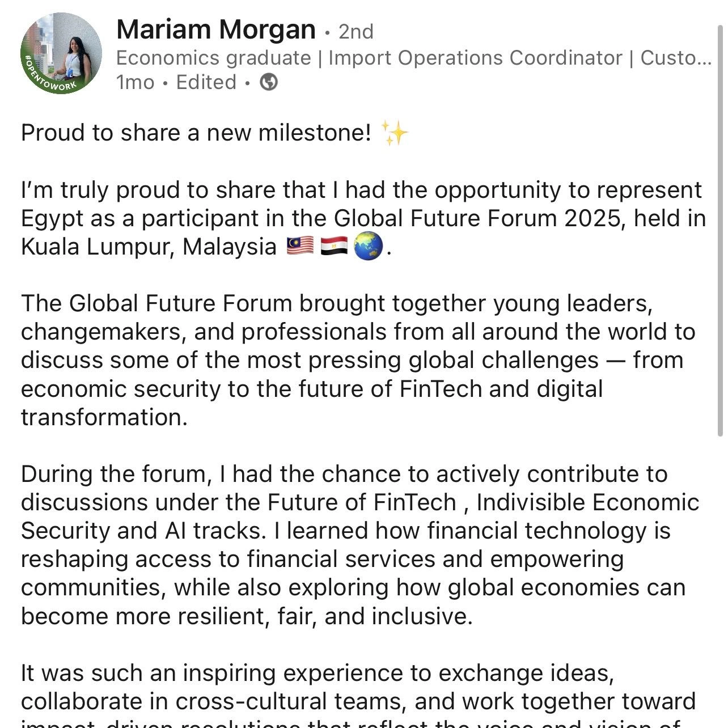The height and width of the screenshot is (728, 728).
Task: Click the Edited label to view edit history
Action: tap(205, 82)
